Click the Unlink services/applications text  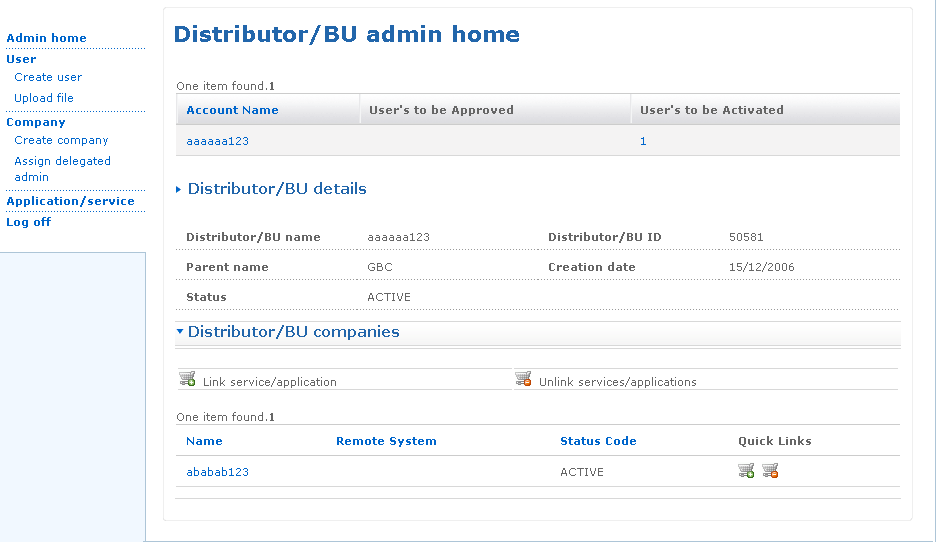pyautogui.click(x=618, y=382)
